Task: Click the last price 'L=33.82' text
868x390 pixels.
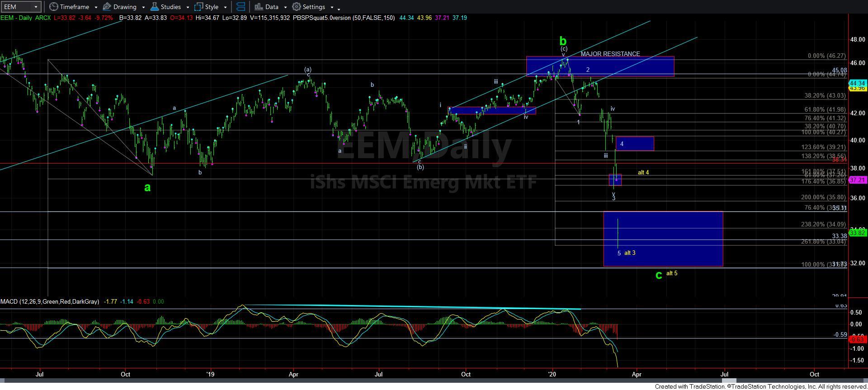Action: [64, 18]
